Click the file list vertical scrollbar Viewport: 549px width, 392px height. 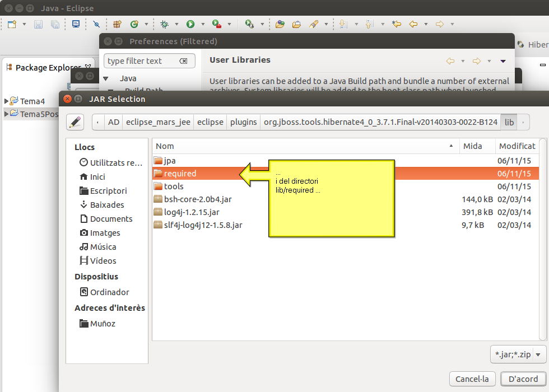(543, 240)
